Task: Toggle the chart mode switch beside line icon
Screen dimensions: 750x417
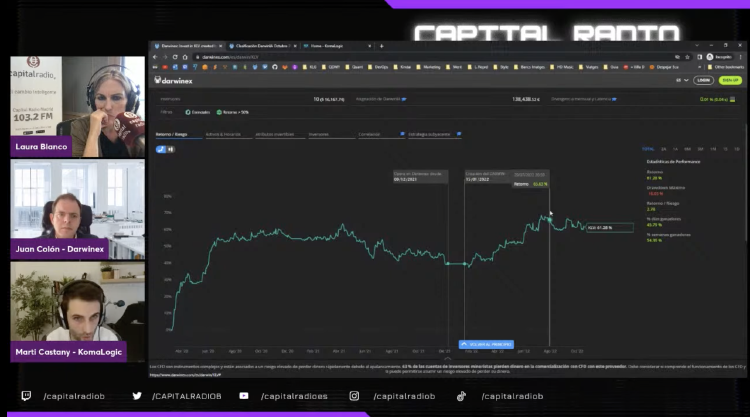Action: pyautogui.click(x=171, y=149)
